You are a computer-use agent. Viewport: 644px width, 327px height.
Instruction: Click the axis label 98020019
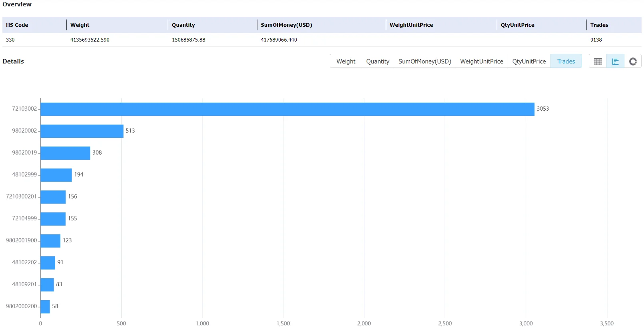tap(24, 153)
